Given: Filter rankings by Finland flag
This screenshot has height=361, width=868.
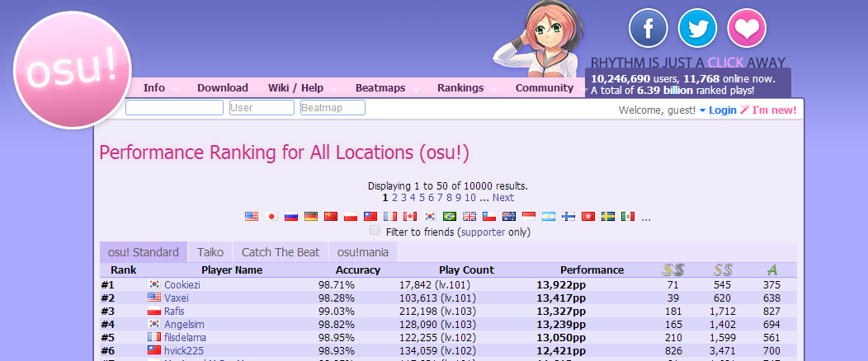Looking at the screenshot, I should pos(568,217).
